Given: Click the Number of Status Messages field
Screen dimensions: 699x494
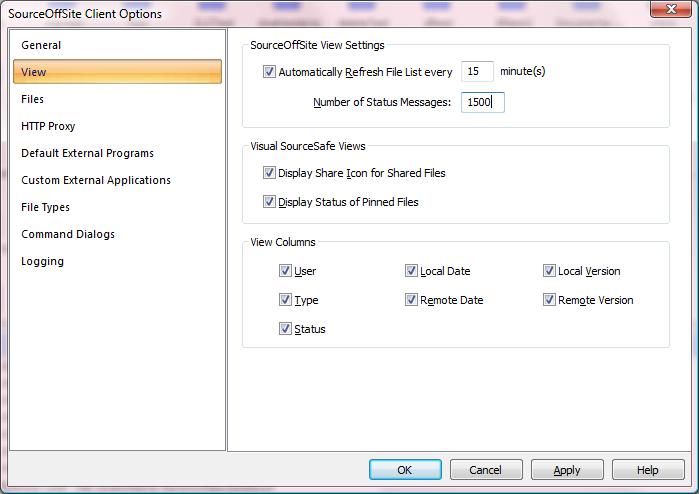Looking at the screenshot, I should pyautogui.click(x=482, y=102).
